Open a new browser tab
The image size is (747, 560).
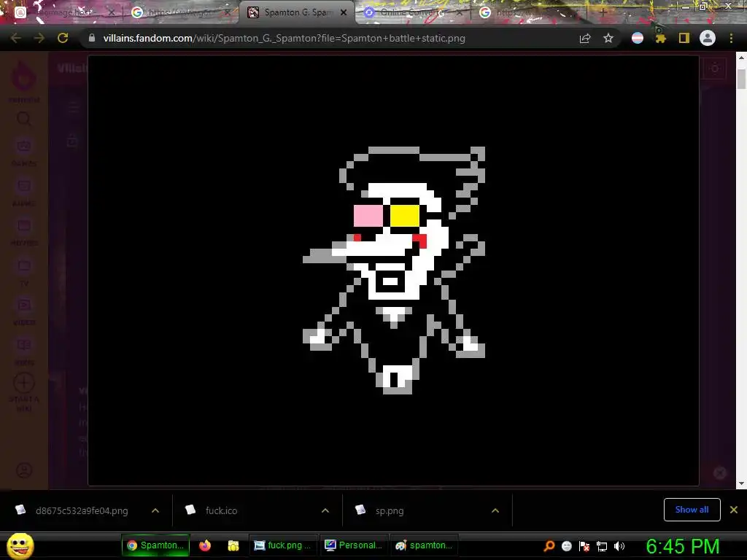point(603,12)
